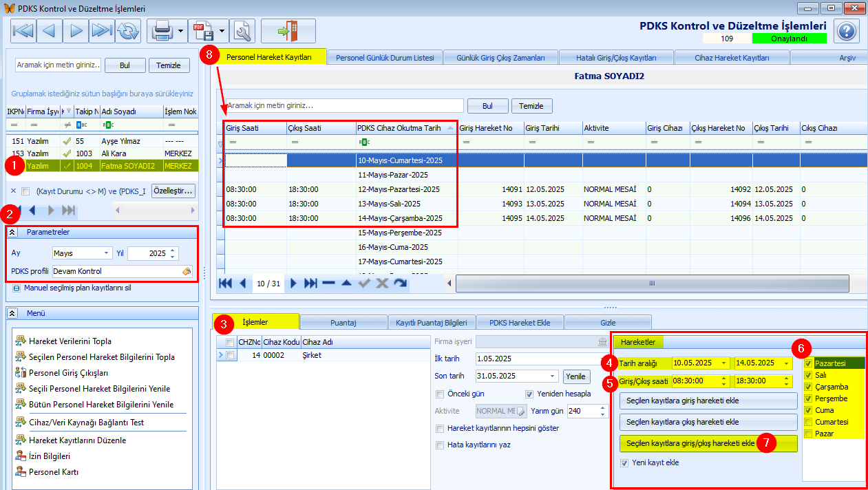Click the edit triangle in grid navigator
Viewport: 868px width, 490px height.
(346, 283)
